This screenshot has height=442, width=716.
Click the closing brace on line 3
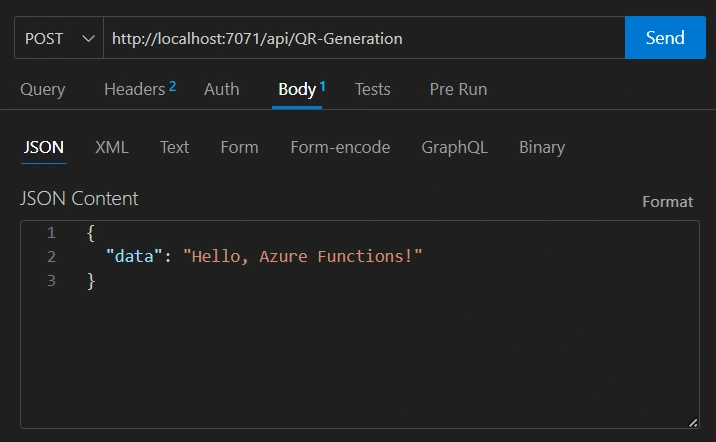coord(91,281)
